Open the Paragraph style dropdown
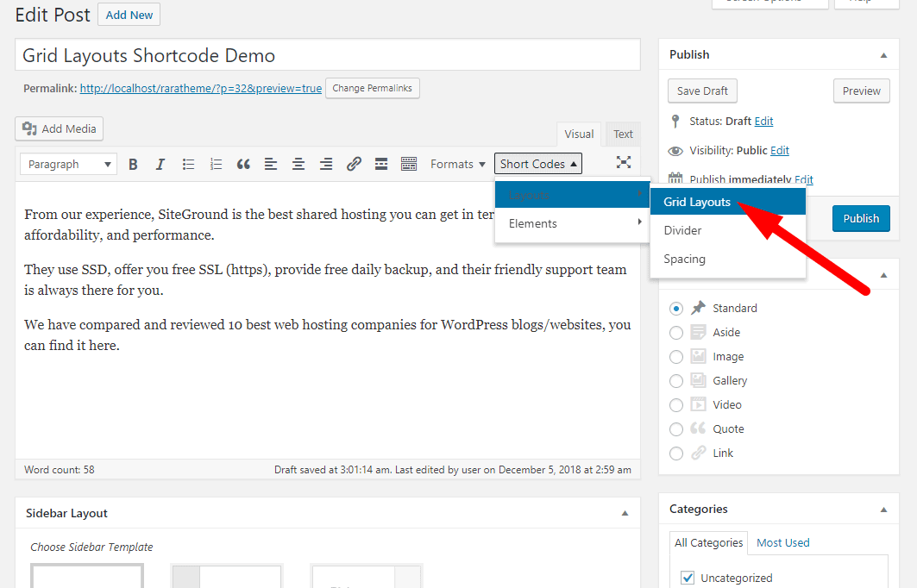The width and height of the screenshot is (917, 588). pos(68,164)
